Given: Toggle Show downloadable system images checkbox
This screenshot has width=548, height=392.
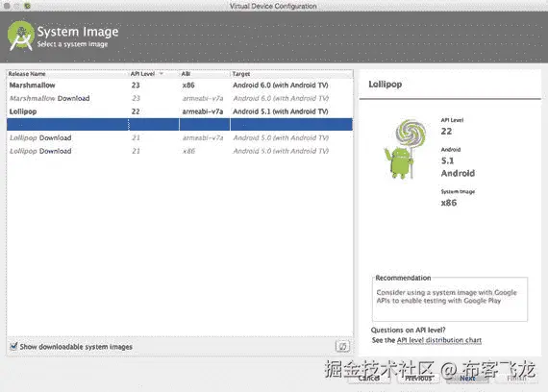Looking at the screenshot, I should [x=13, y=346].
